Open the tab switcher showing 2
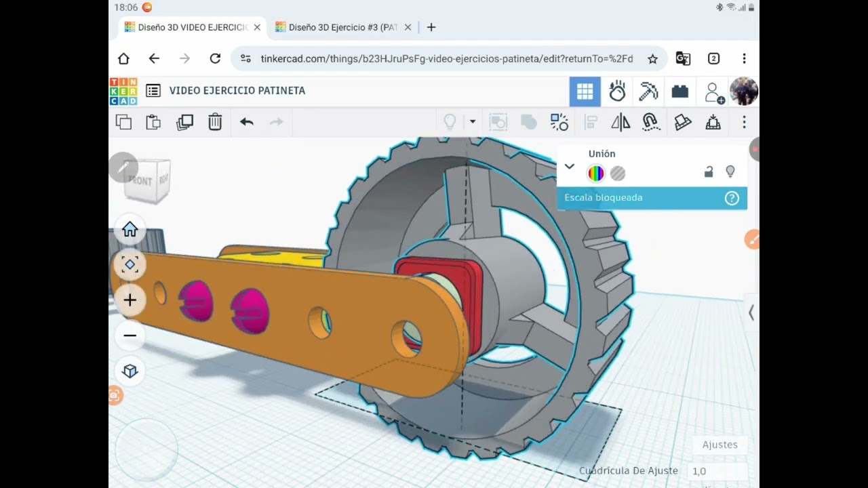This screenshot has height=488, width=868. point(713,59)
